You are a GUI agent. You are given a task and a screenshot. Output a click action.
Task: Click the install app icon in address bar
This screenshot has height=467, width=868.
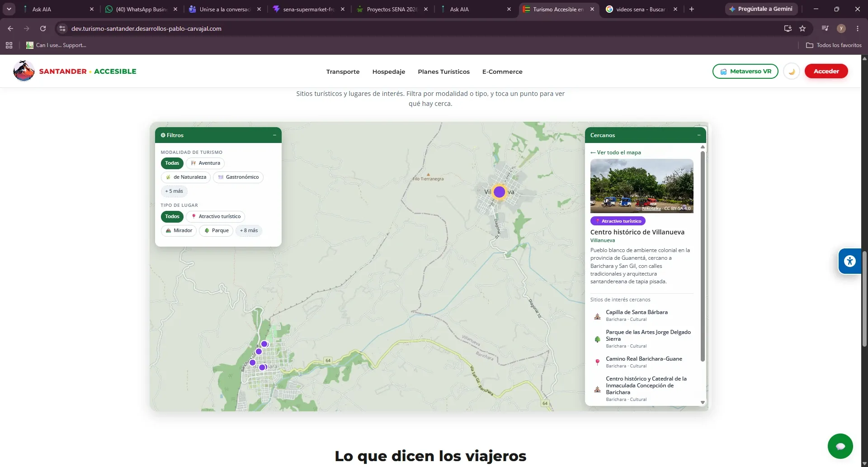tap(788, 29)
